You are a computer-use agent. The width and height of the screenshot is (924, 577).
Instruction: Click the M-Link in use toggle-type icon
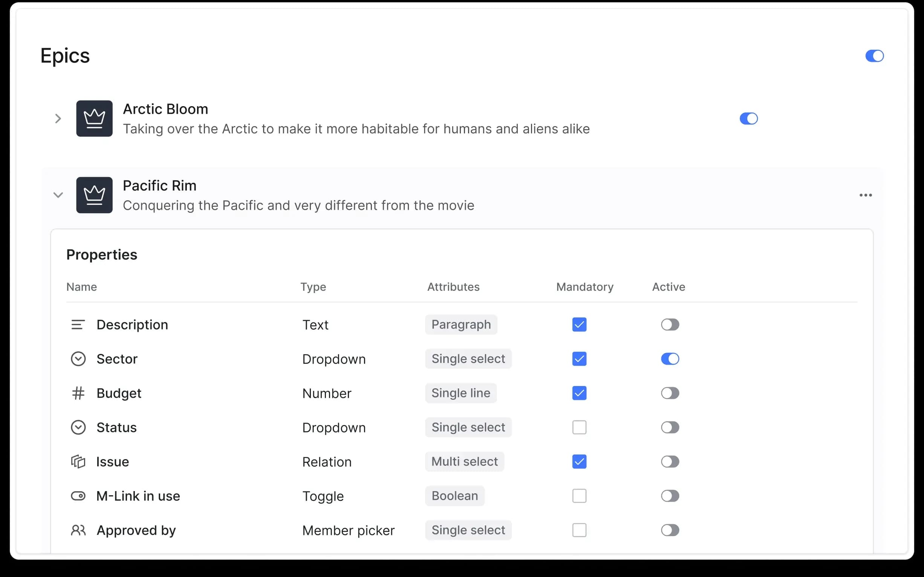click(x=78, y=496)
